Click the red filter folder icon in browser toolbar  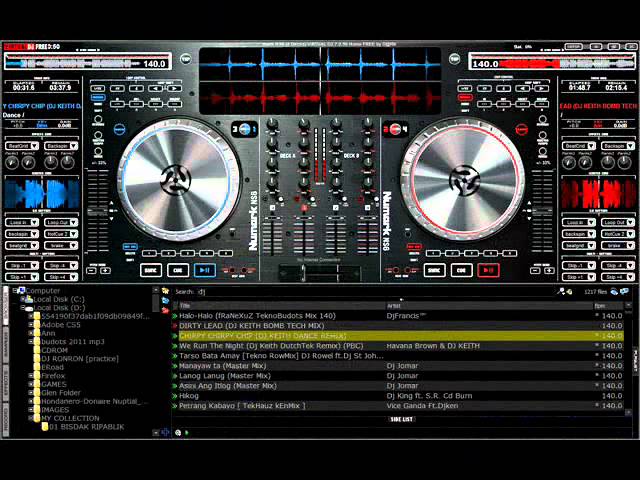[165, 310]
